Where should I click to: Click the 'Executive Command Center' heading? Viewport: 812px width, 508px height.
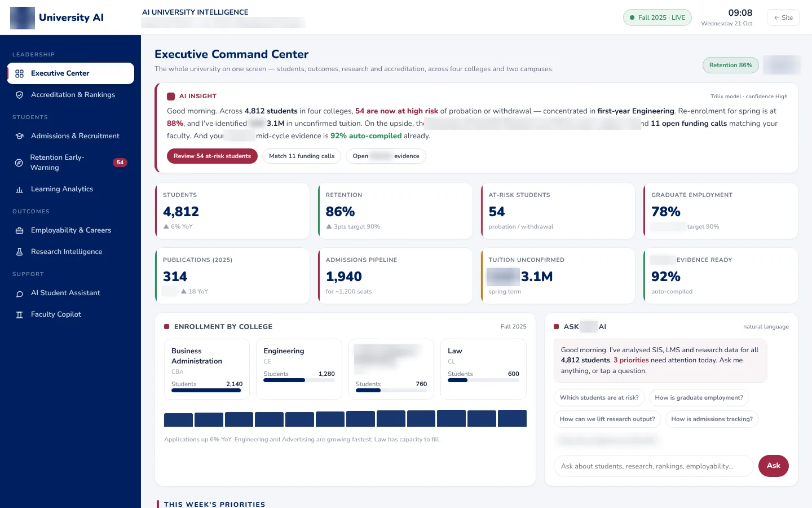coord(232,54)
